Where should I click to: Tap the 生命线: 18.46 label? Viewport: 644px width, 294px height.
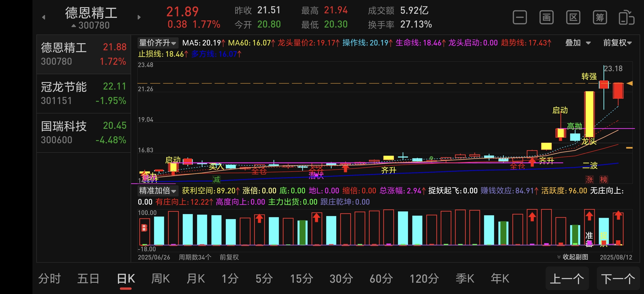420,43
